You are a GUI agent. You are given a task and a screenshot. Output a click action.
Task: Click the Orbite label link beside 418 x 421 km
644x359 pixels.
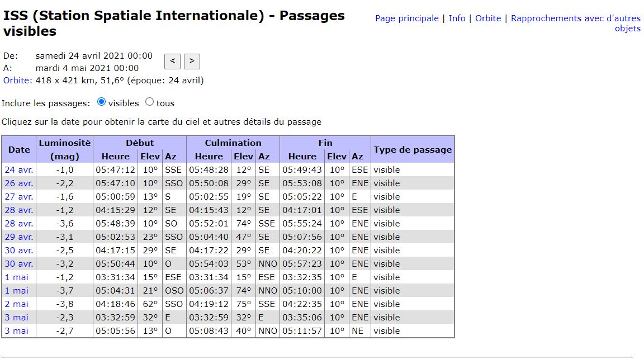point(17,81)
